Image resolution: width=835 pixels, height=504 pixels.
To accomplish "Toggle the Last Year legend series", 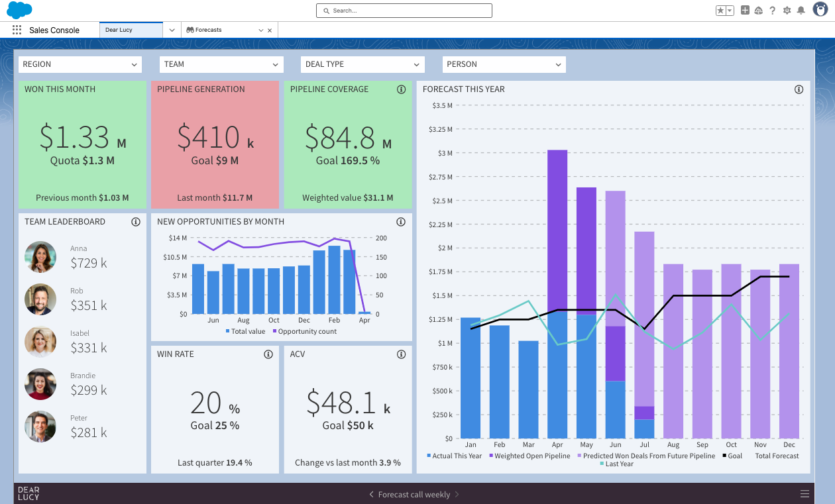I will pyautogui.click(x=616, y=464).
